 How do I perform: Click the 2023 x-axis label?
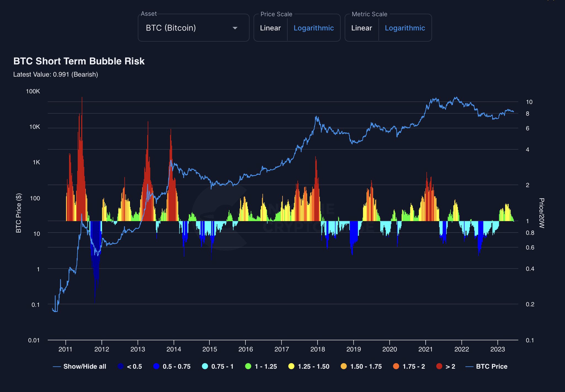tap(497, 349)
